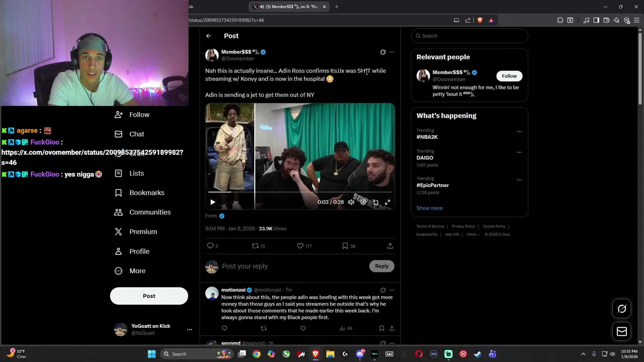
Task: Repost the post showing 13 reposts
Action: coord(255,246)
